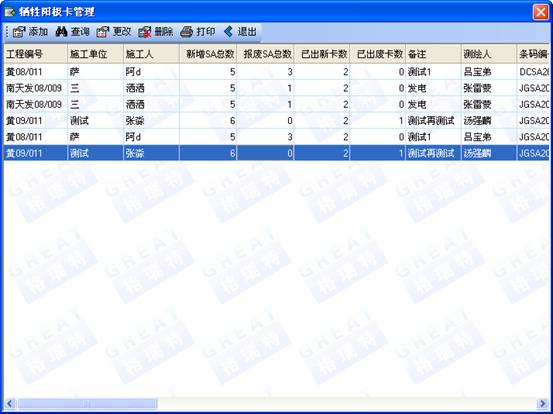Click 萨 in the DCSA20 row
The width and height of the screenshot is (553, 414).
pos(95,72)
